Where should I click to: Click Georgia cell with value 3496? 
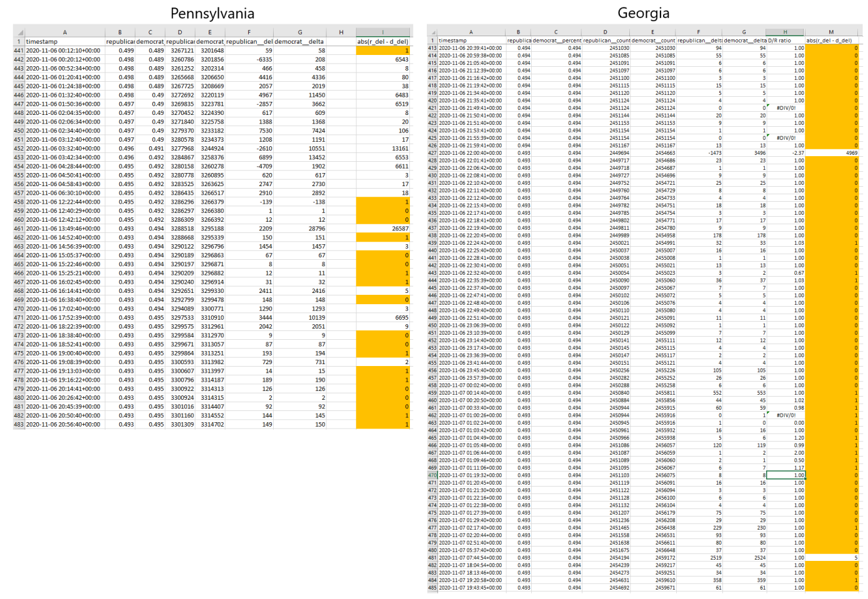pyautogui.click(x=744, y=153)
